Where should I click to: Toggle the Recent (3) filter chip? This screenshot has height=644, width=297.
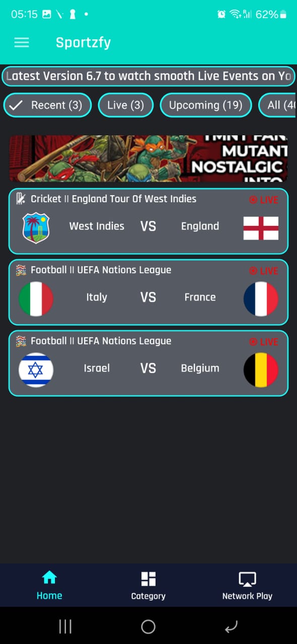[47, 105]
